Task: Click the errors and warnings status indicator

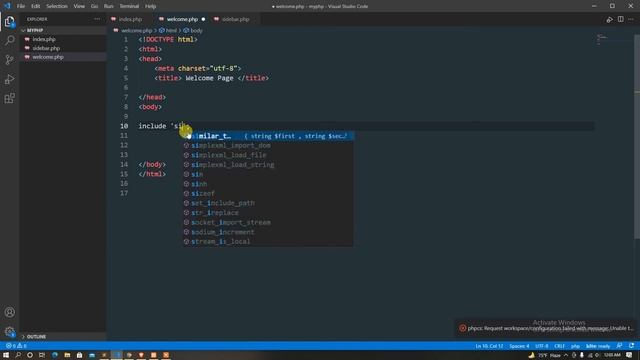Action: (16, 346)
